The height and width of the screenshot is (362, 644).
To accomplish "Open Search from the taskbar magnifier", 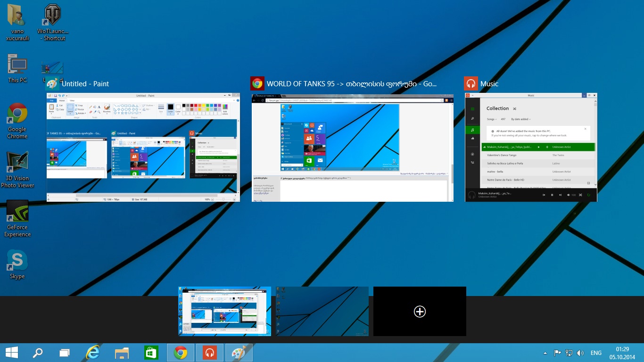I will pyautogui.click(x=37, y=353).
